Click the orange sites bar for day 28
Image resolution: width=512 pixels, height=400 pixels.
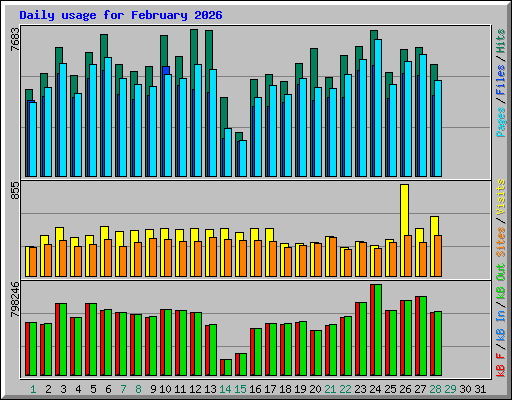click(x=438, y=256)
